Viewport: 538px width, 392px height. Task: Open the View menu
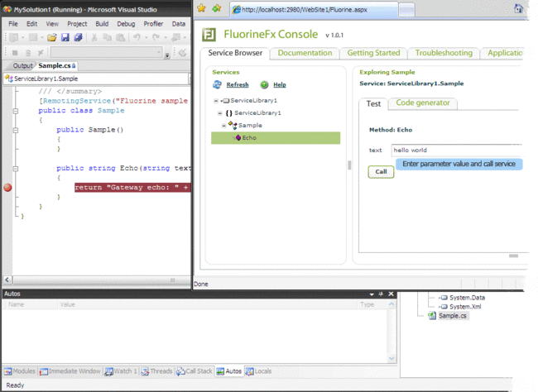[52, 24]
